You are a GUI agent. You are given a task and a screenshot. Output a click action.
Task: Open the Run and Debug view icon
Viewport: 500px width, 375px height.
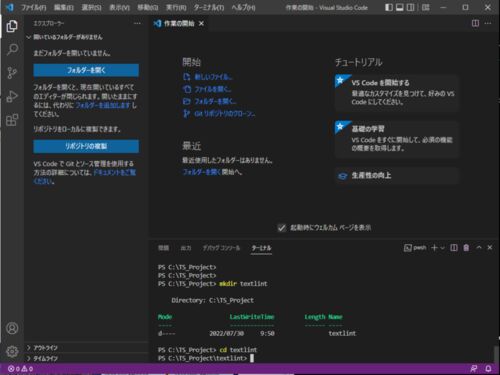[12, 97]
